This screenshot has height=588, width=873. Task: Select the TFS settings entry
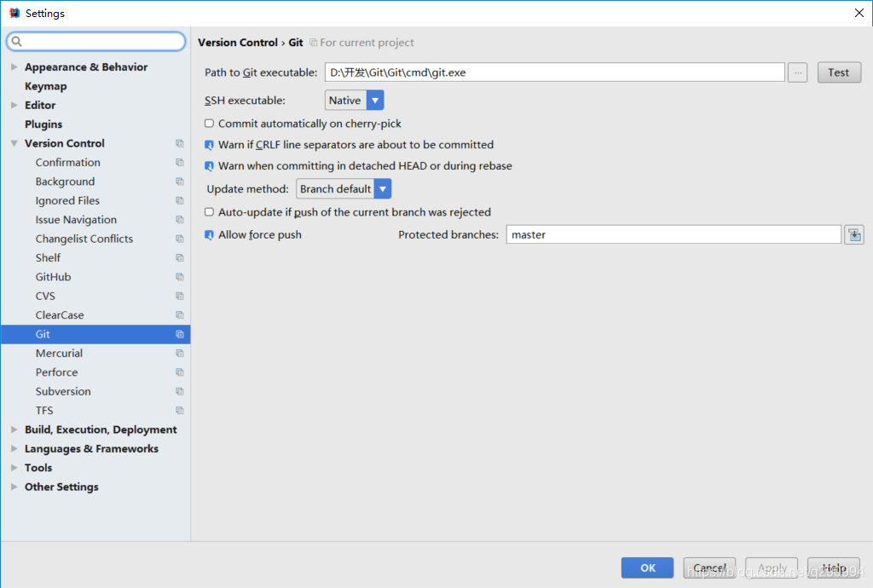click(x=44, y=411)
